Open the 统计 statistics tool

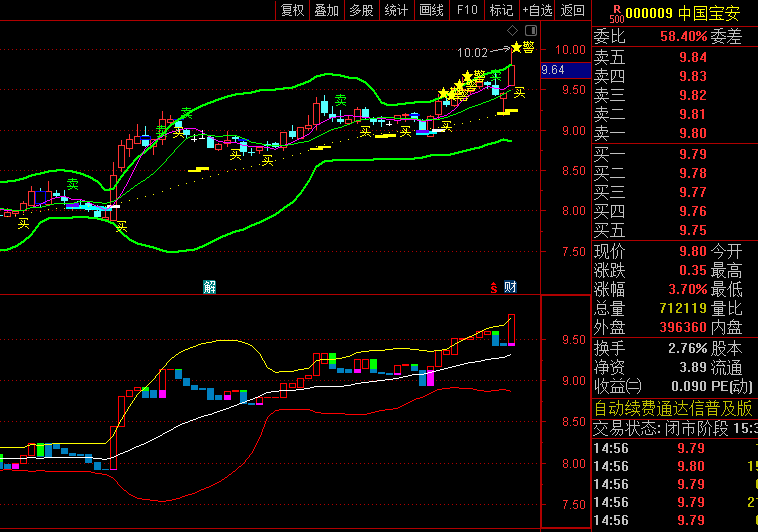396,10
